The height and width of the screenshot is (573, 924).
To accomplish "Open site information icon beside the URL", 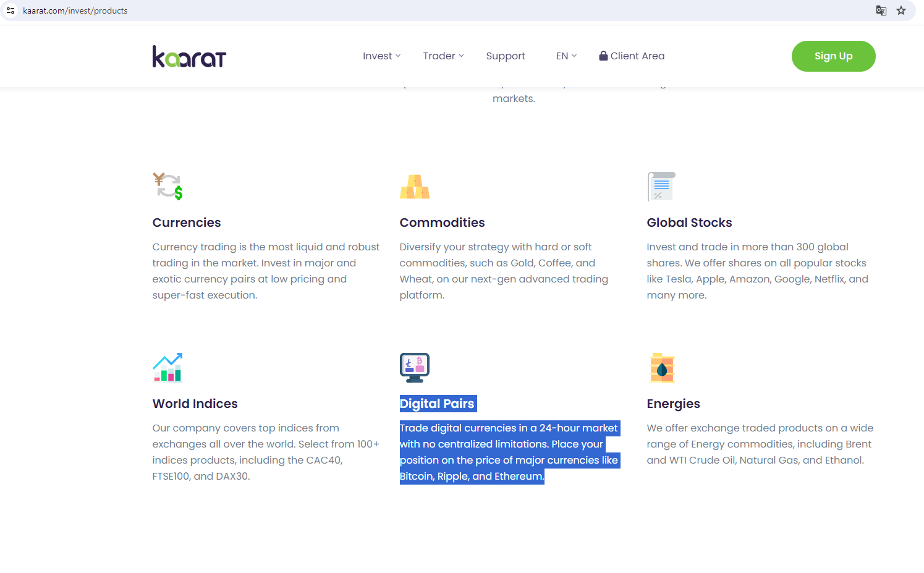I will click(11, 11).
